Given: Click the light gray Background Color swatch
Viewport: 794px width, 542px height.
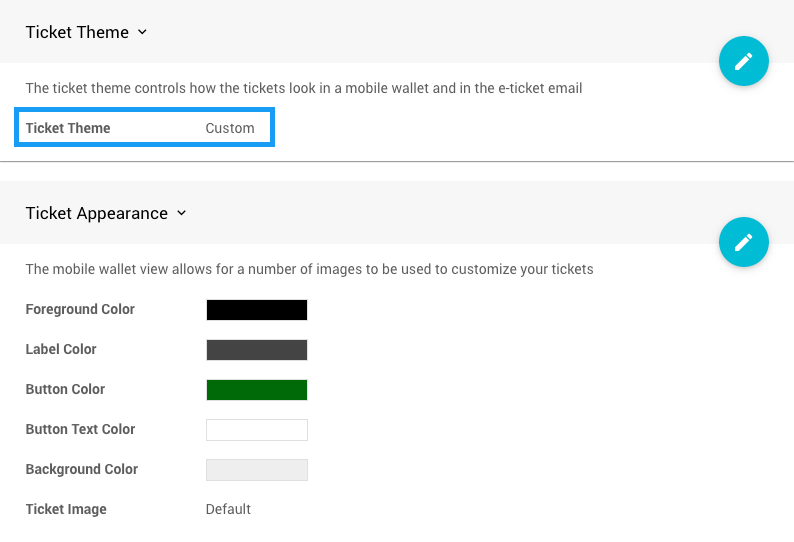Looking at the screenshot, I should pyautogui.click(x=256, y=470).
